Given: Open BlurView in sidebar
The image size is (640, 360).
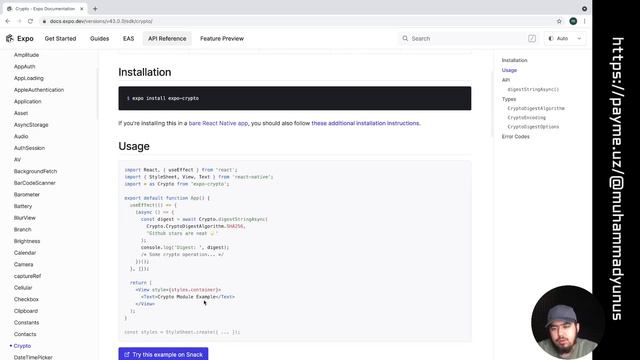Looking at the screenshot, I should click(25, 218).
